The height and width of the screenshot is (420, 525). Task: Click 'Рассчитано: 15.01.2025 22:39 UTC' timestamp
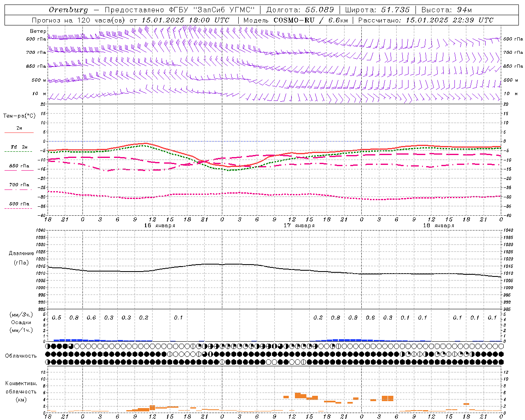tap(426, 20)
